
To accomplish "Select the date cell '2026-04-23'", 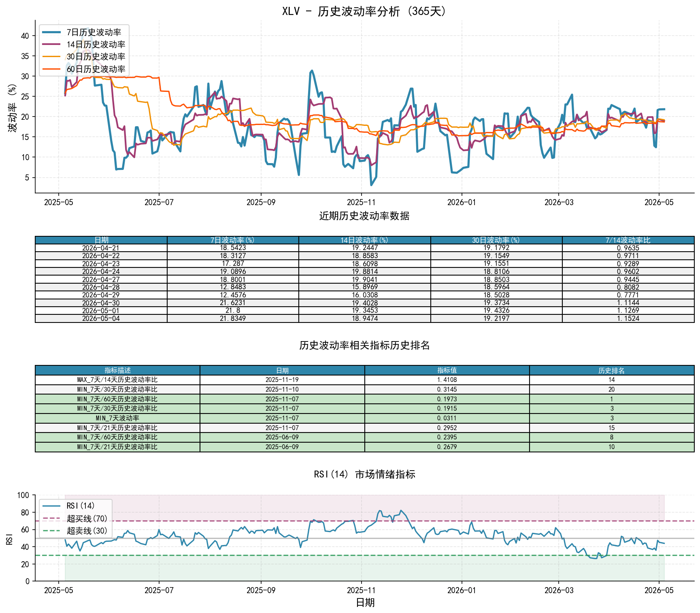I will (x=101, y=263).
